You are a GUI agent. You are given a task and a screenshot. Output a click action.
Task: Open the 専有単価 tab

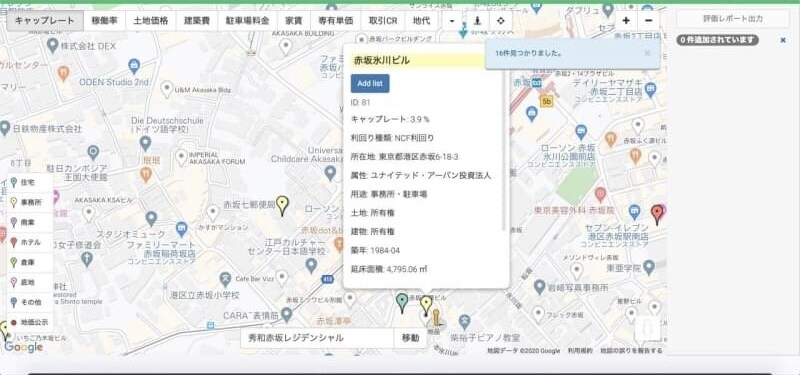(335, 21)
